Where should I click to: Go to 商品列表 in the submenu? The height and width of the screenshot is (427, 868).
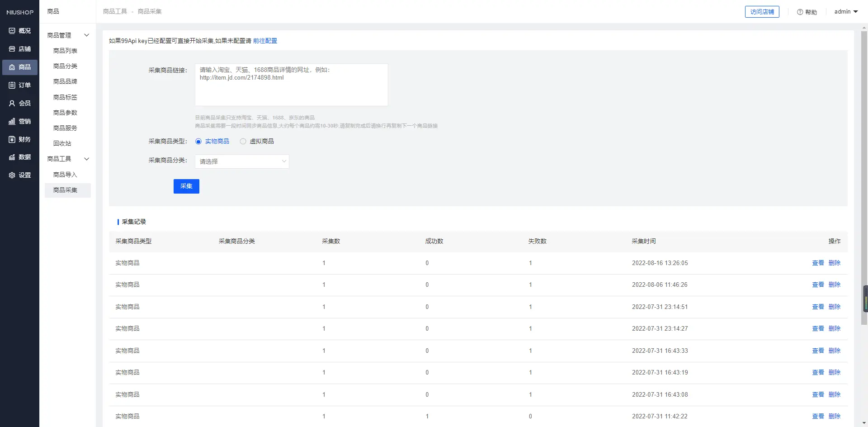coord(65,51)
